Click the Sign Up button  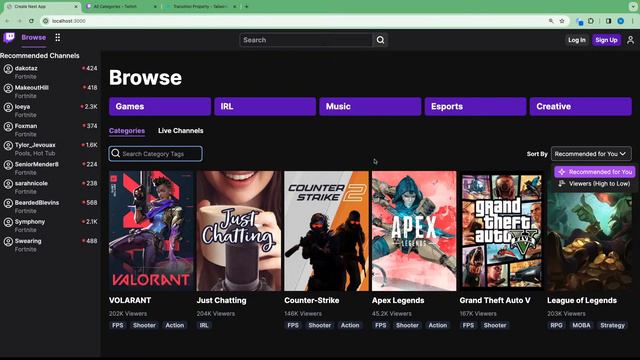pos(607,40)
